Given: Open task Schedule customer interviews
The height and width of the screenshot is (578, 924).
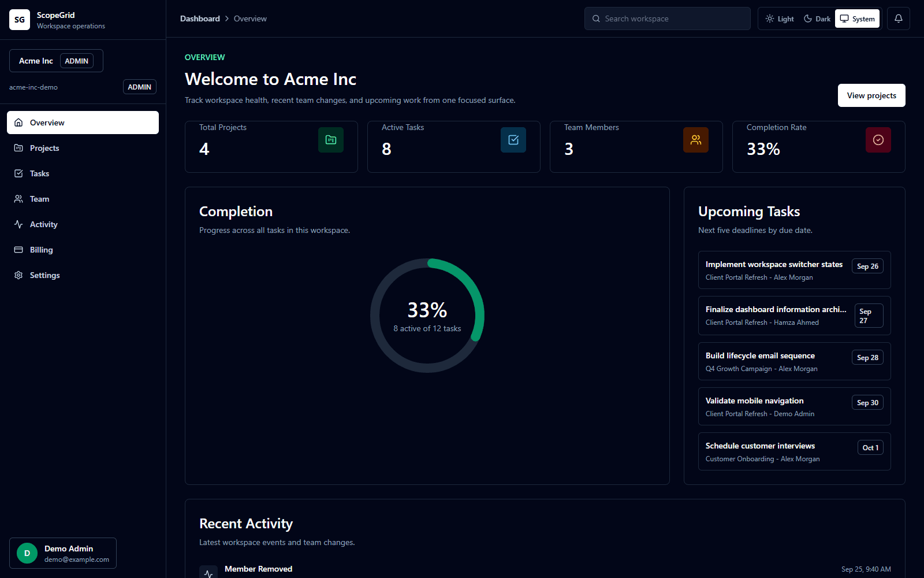Looking at the screenshot, I should [x=794, y=451].
